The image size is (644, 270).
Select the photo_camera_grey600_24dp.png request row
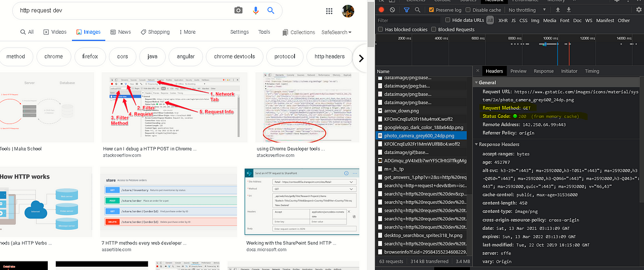421,136
